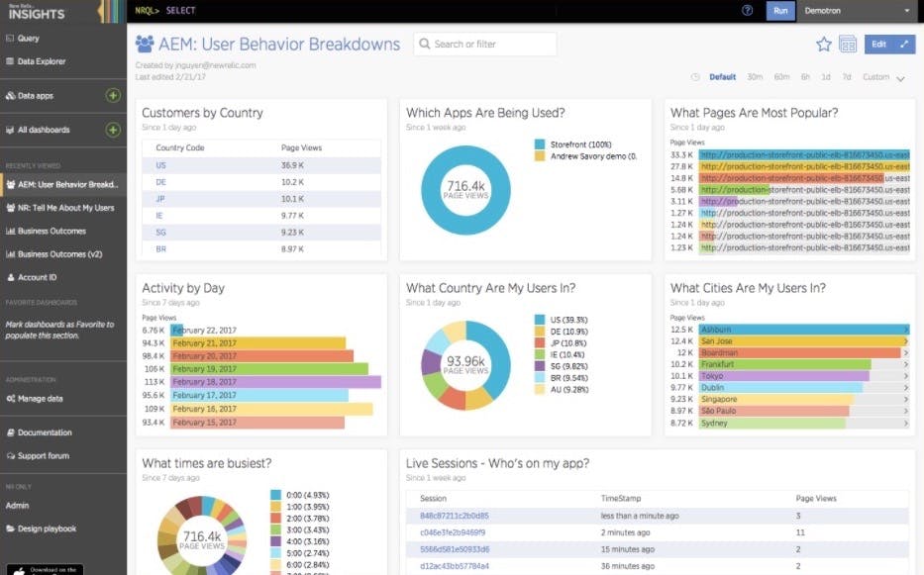The height and width of the screenshot is (575, 924).
Task: Click the JP country code link
Action: click(160, 199)
